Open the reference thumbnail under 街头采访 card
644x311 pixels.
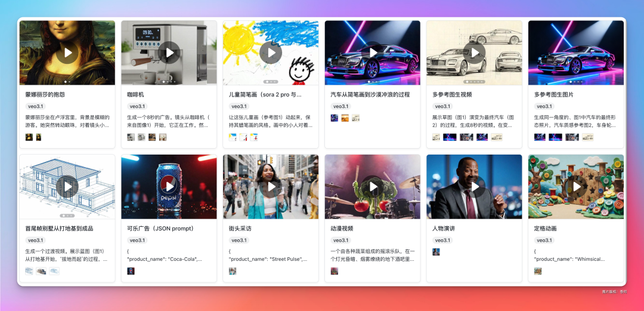(233, 271)
